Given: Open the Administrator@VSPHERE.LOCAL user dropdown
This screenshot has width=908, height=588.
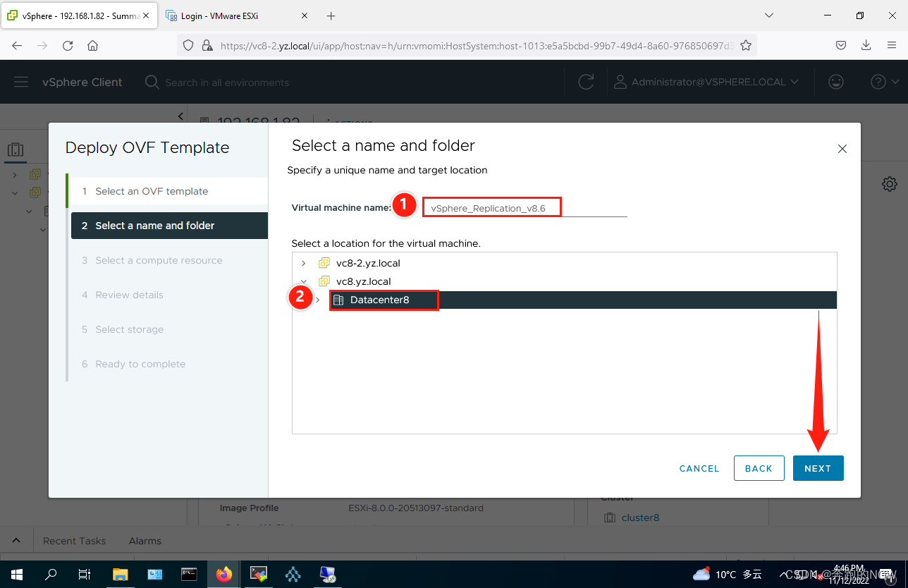Looking at the screenshot, I should pyautogui.click(x=706, y=82).
